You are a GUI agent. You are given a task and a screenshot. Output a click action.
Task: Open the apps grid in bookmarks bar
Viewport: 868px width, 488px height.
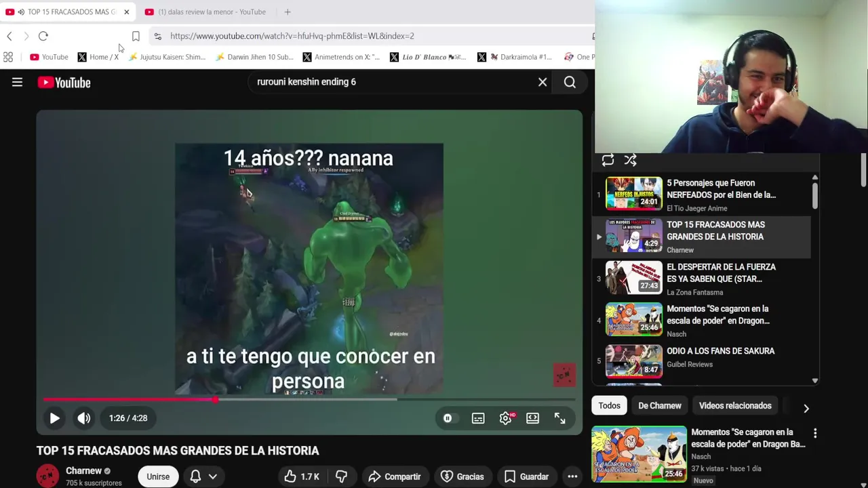[x=8, y=57]
